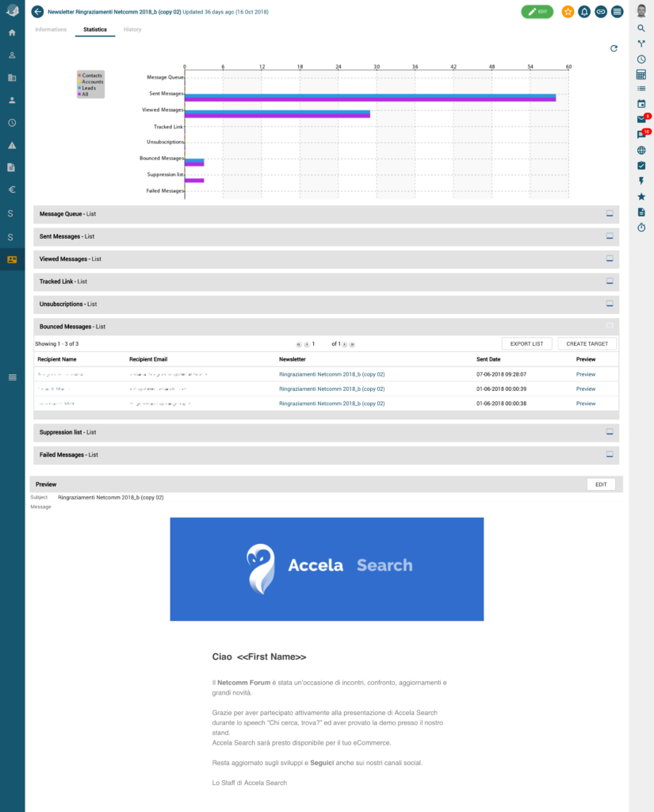Refresh the statistics chart

point(614,48)
